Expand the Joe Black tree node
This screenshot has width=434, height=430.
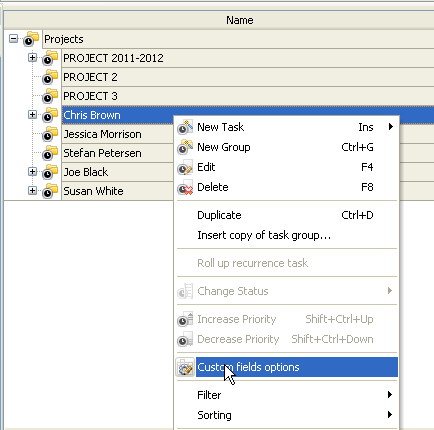point(32,172)
